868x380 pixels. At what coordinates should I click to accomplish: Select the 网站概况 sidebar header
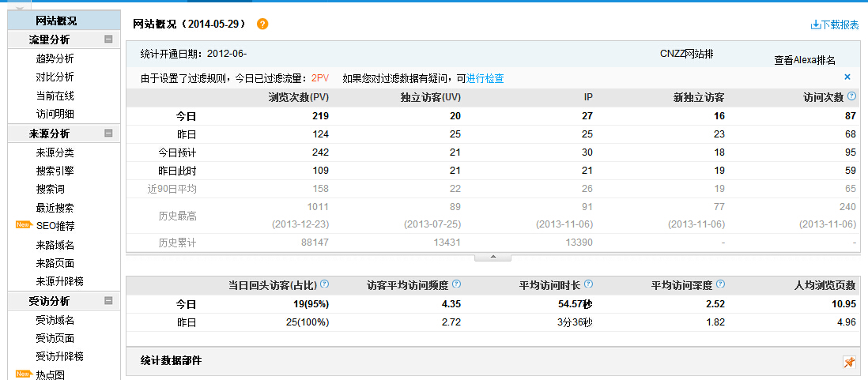click(56, 21)
